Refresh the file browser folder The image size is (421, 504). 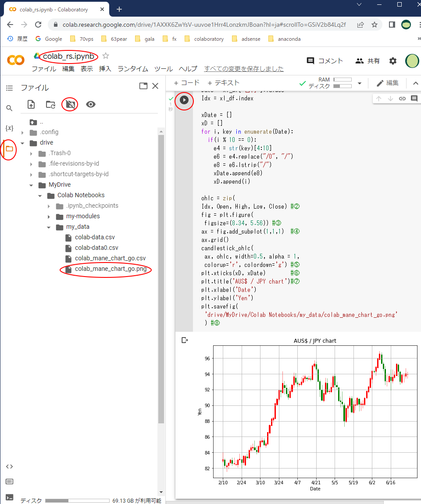50,104
